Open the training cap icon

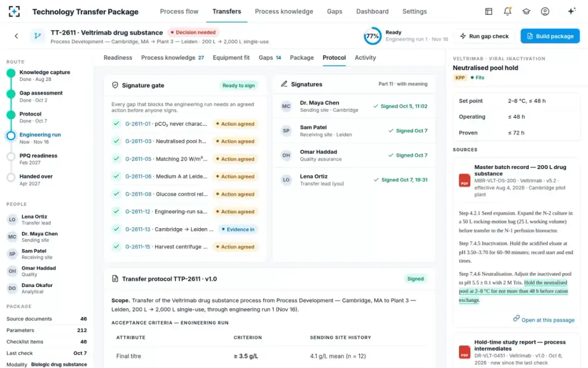(x=526, y=11)
